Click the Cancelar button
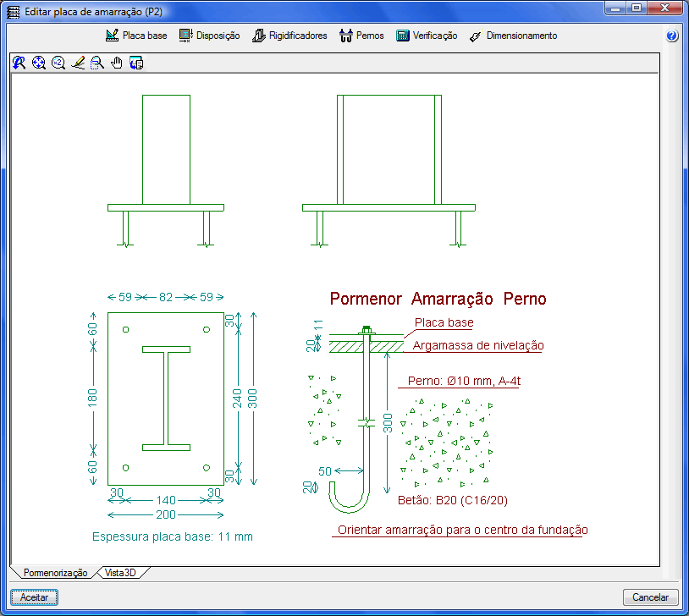 point(650,597)
